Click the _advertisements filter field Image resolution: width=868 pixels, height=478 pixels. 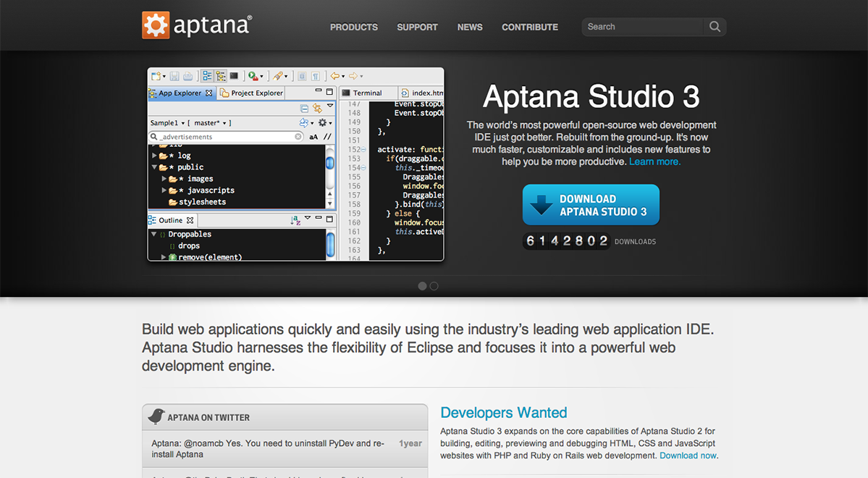click(x=227, y=136)
